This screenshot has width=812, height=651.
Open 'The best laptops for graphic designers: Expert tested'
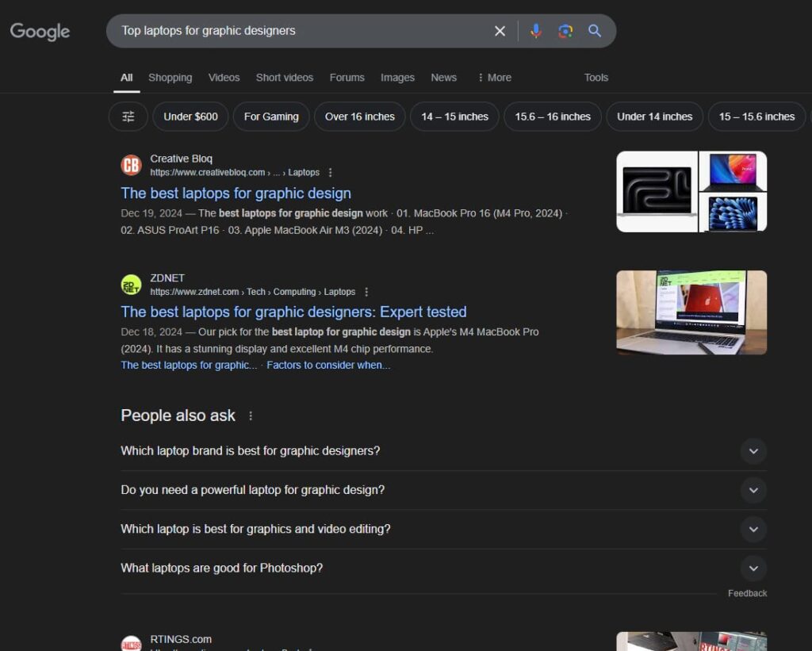pyautogui.click(x=293, y=312)
